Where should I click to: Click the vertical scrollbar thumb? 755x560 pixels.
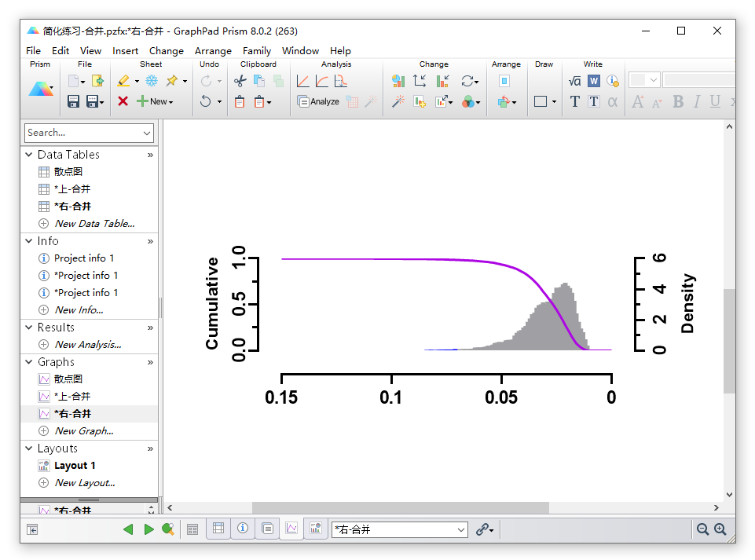point(729,341)
